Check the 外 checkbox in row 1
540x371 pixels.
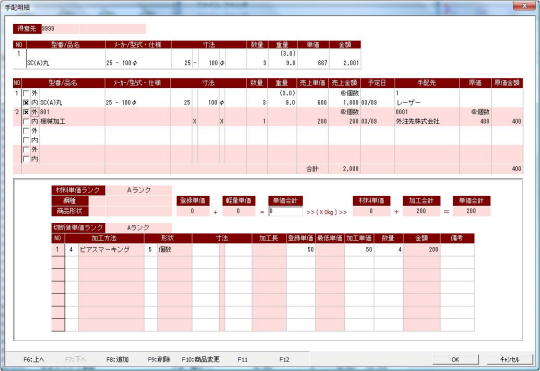click(x=26, y=93)
